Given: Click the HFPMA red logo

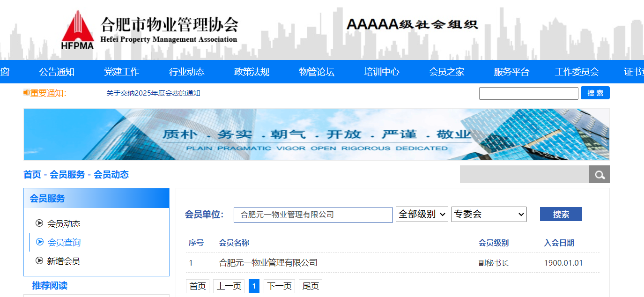Looking at the screenshot, I should (x=78, y=30).
